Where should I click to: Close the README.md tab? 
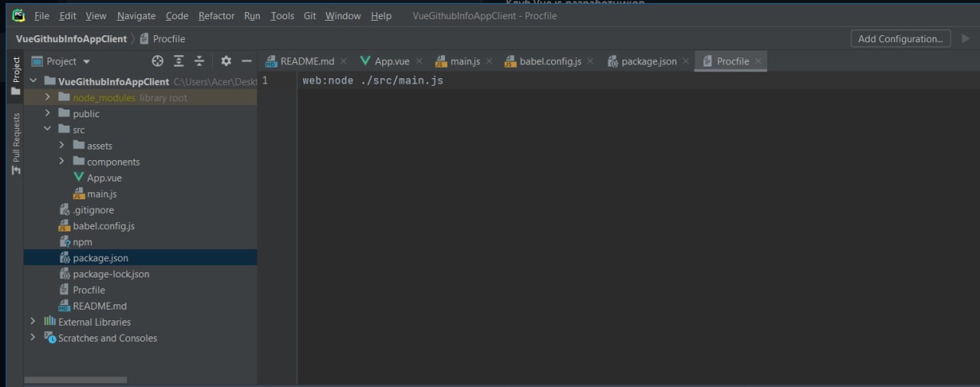coord(344,61)
